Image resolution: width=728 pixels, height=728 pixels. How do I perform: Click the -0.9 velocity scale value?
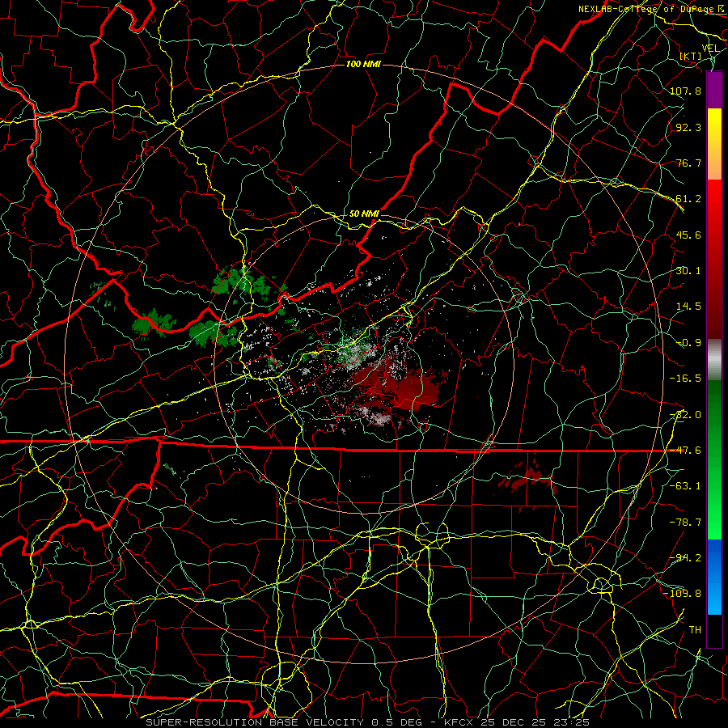(688, 343)
